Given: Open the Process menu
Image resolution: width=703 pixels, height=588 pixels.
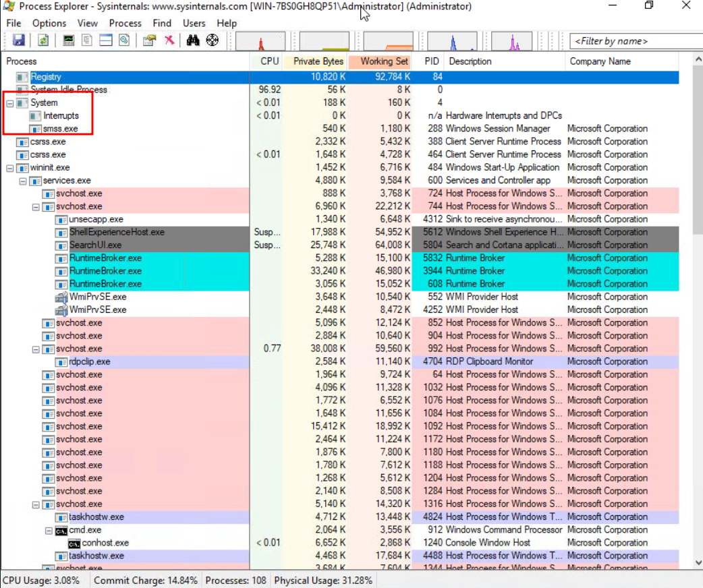Looking at the screenshot, I should point(125,23).
